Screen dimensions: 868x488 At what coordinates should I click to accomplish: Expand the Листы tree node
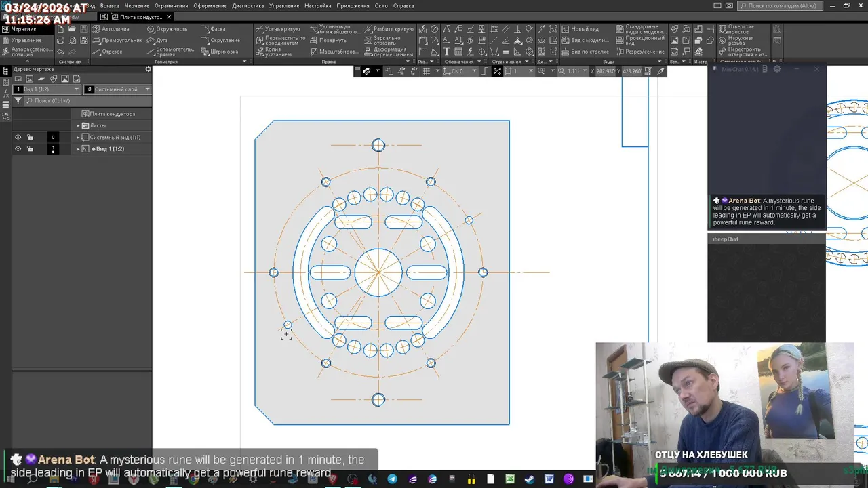tap(79, 125)
